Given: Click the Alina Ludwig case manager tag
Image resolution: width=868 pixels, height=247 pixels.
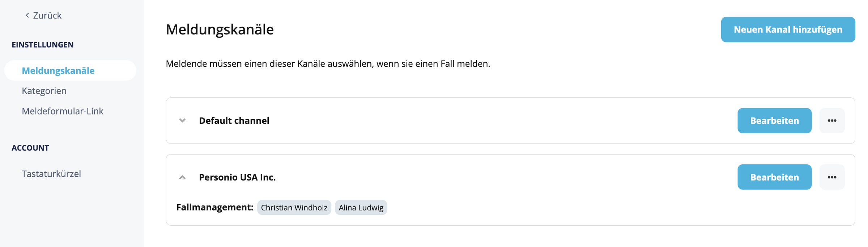Looking at the screenshot, I should (x=361, y=208).
